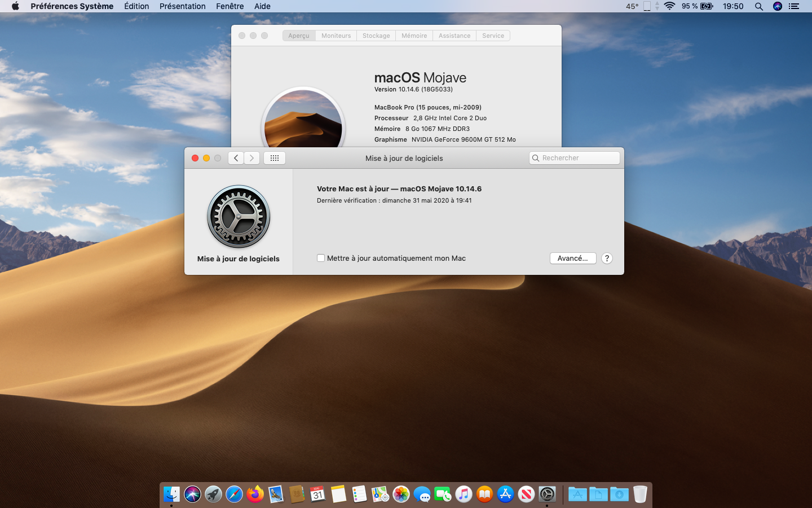Click the Processeur '2,8 GHz Intel Core 2 Duo' line

(430, 118)
